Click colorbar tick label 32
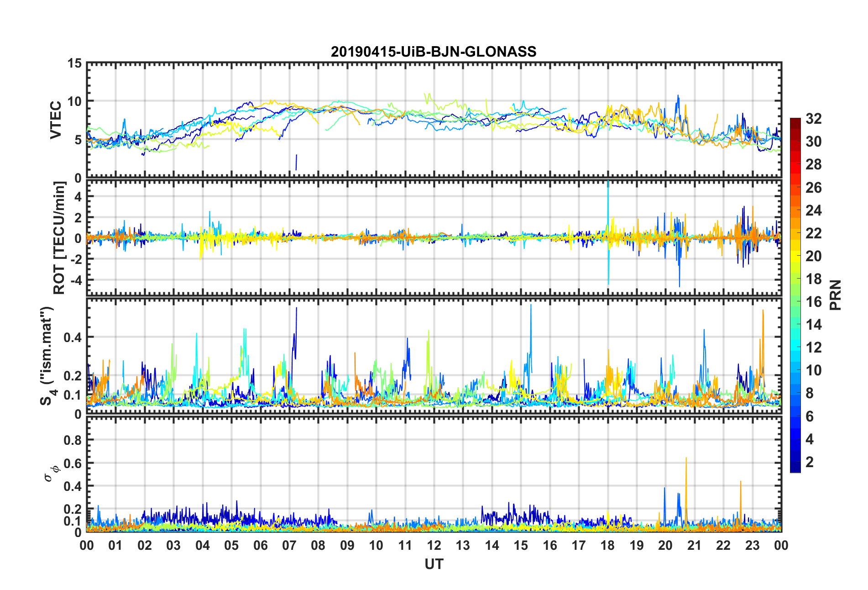The width and height of the screenshot is (868, 590). tap(813, 119)
